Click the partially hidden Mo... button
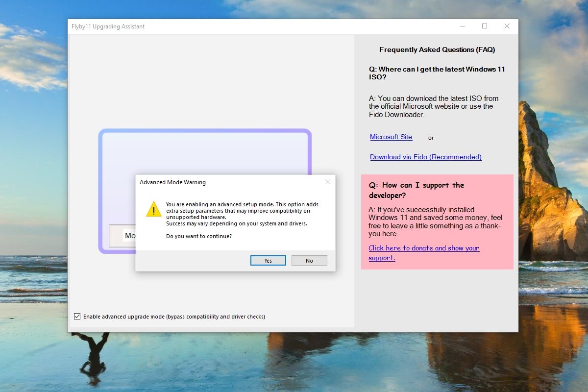Viewport: 588px width, 392px height. (122, 236)
